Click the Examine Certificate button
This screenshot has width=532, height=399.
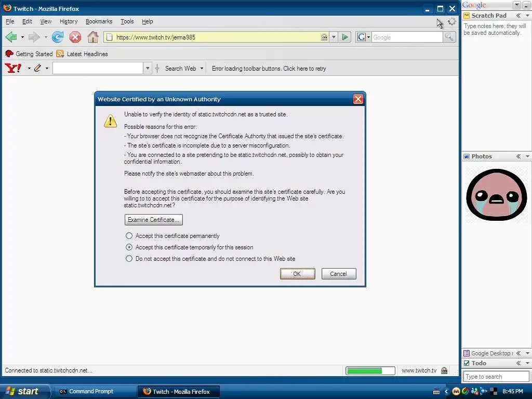(154, 220)
